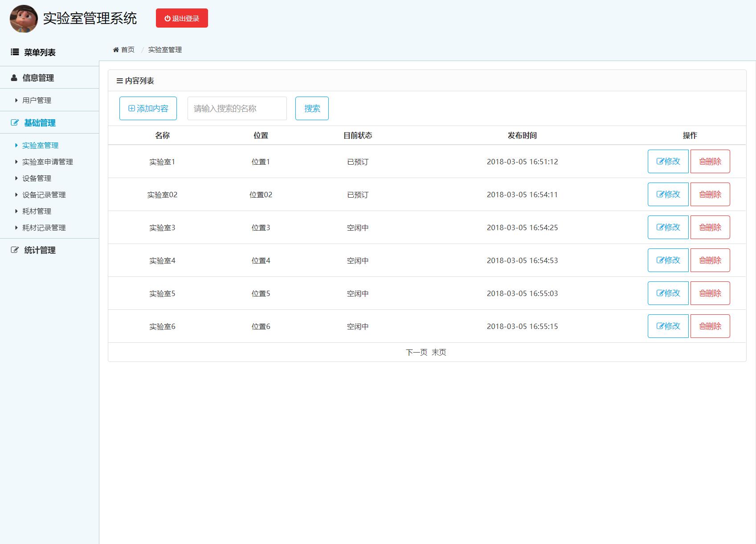Click the 发布时间 column header

pyautogui.click(x=522, y=135)
